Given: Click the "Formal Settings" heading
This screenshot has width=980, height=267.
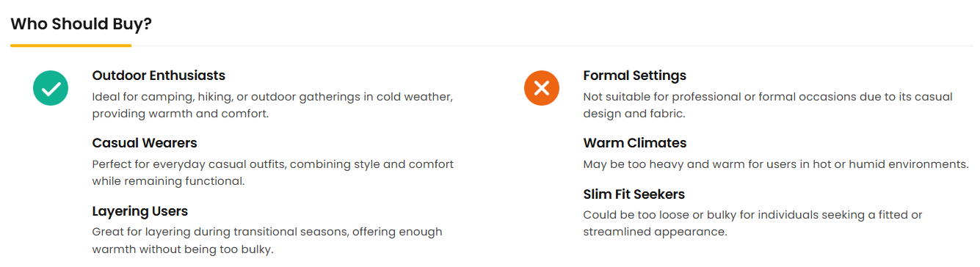Looking at the screenshot, I should 635,76.
